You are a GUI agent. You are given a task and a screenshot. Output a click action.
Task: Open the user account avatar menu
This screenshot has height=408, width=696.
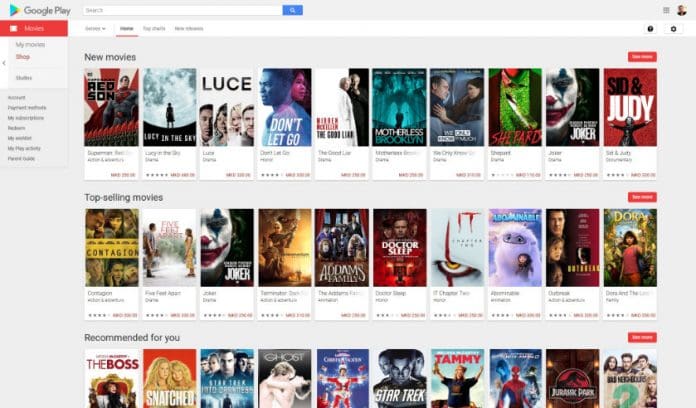pos(682,10)
